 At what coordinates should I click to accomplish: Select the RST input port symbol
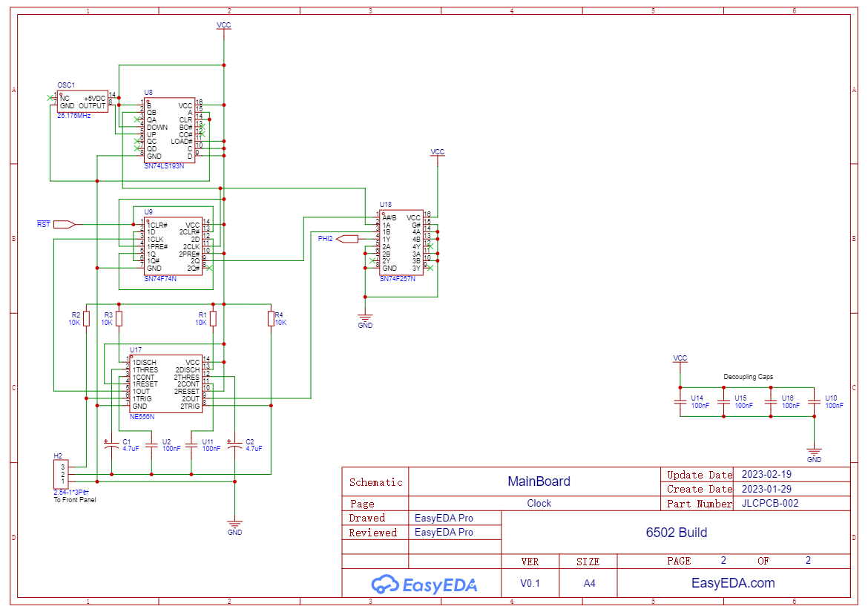pyautogui.click(x=64, y=224)
